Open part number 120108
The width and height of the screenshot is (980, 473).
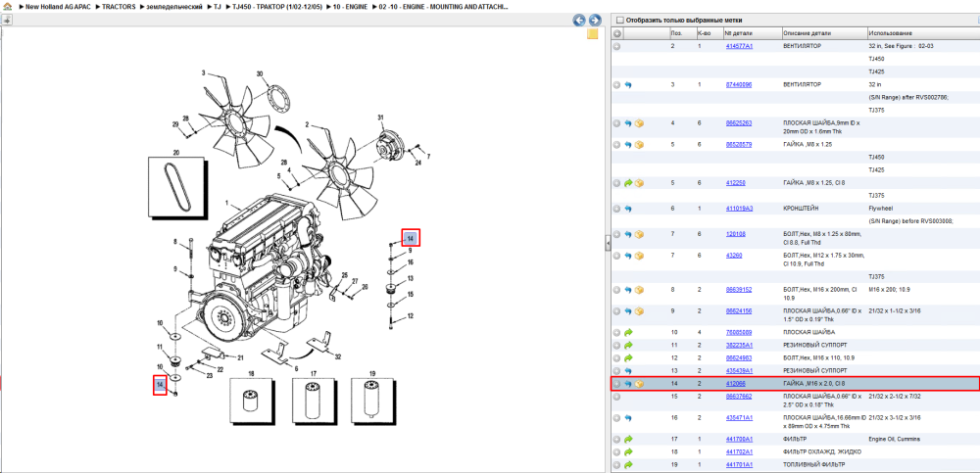coord(735,234)
